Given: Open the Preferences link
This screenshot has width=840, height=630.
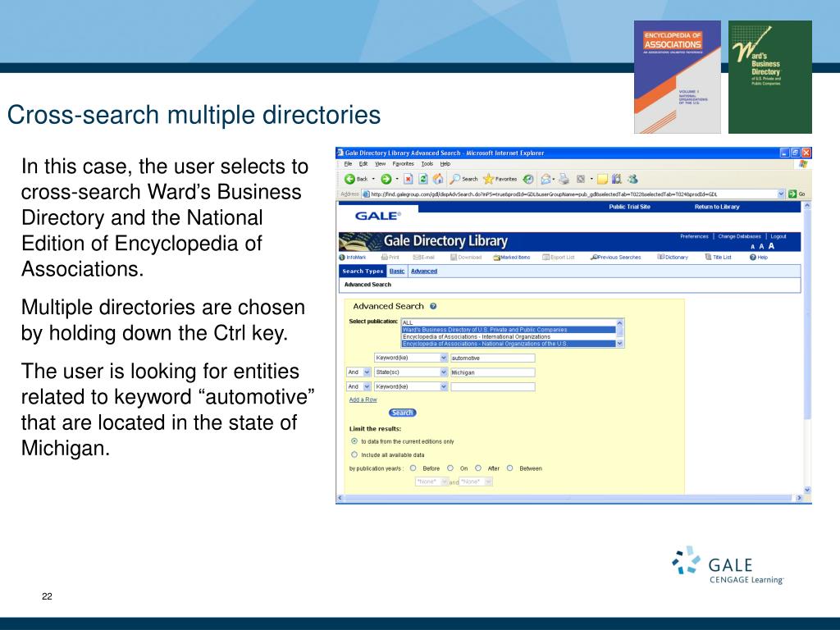Looking at the screenshot, I should pos(694,236).
